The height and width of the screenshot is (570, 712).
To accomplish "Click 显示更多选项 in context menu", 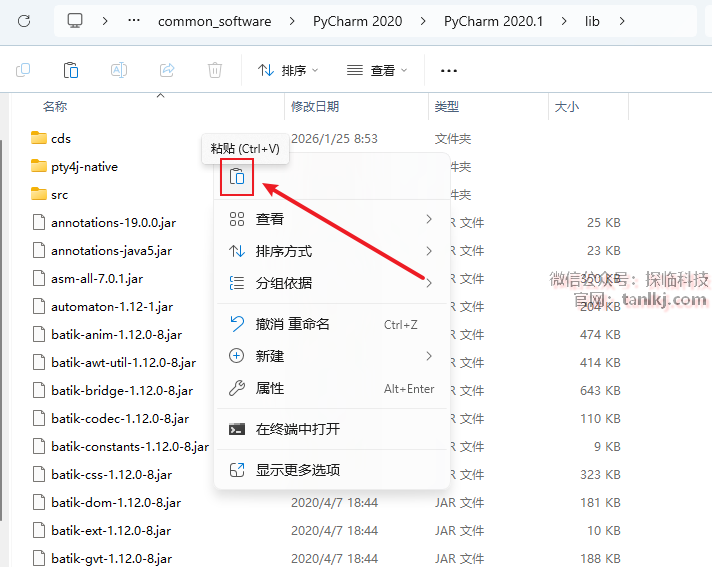I will tap(297, 470).
